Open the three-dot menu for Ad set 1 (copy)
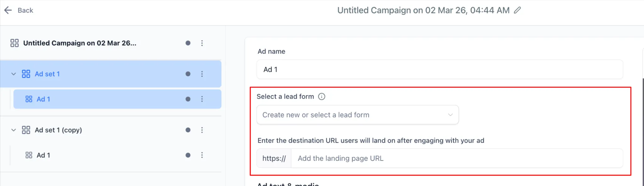 click(202, 130)
